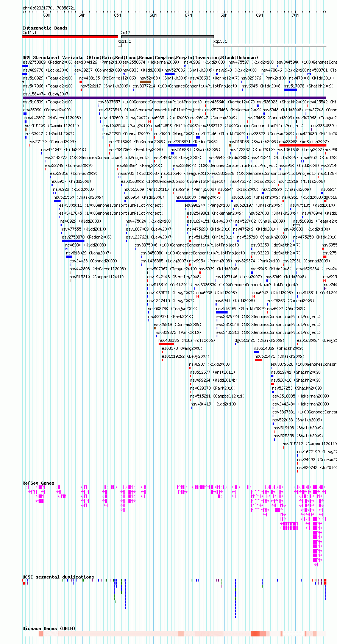This screenshot has width=337, height=644.
Task: Select variant esv2558674 (McKernan2009)
Action: pos(151,62)
